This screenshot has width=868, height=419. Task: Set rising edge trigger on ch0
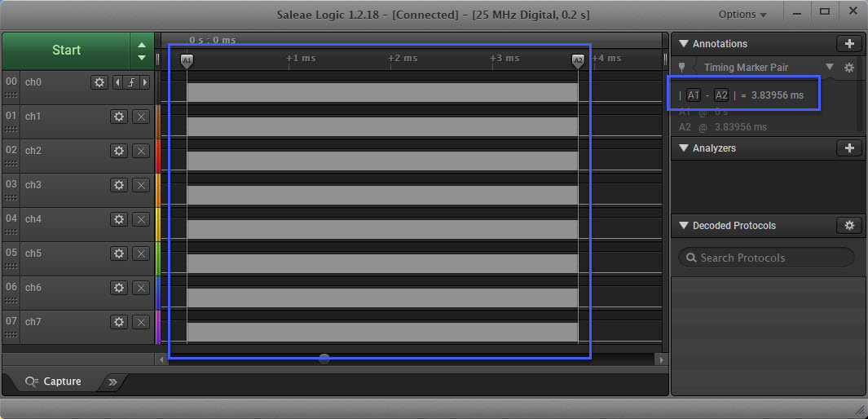click(x=130, y=82)
